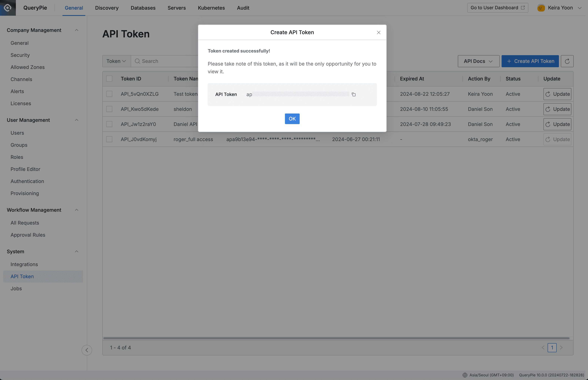The width and height of the screenshot is (588, 380).
Task: Open the API Docs dropdown
Action: click(x=478, y=61)
